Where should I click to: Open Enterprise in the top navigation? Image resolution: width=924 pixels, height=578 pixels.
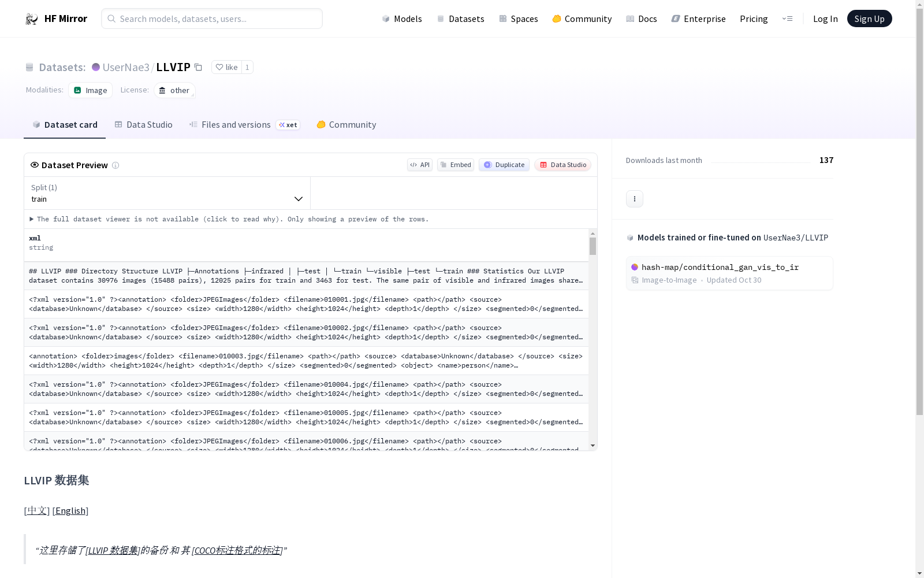698,18
